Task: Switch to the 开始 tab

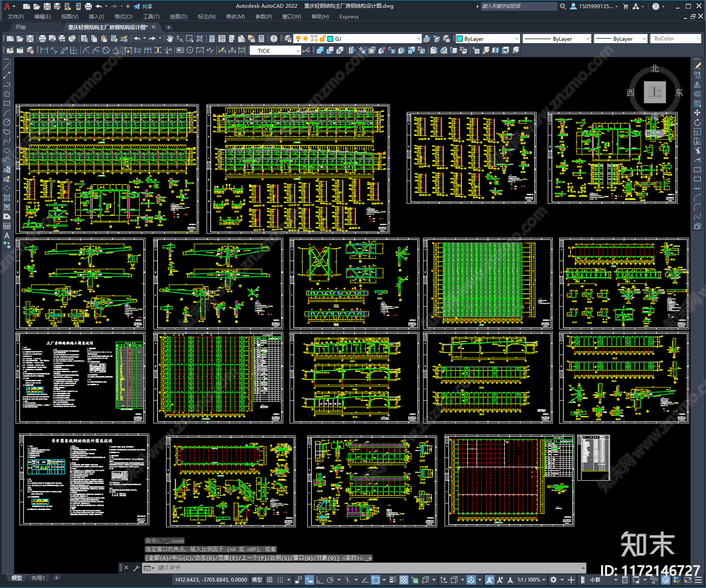Action: [20, 27]
